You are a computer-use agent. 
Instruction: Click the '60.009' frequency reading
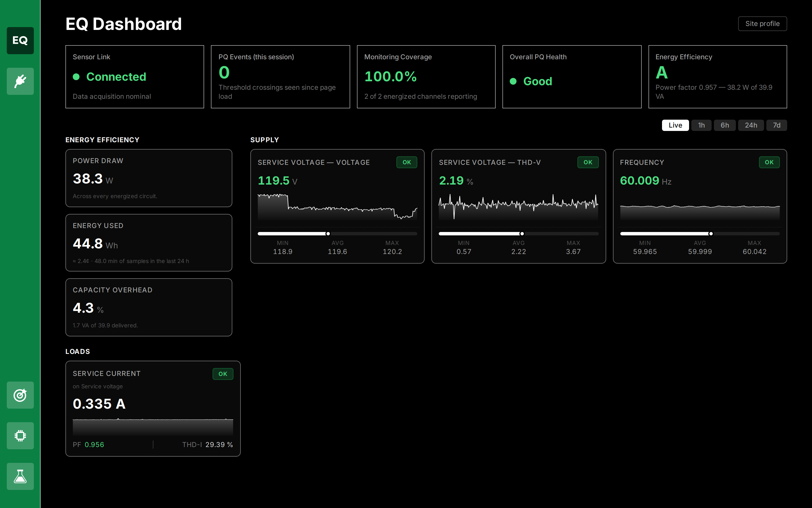(639, 181)
